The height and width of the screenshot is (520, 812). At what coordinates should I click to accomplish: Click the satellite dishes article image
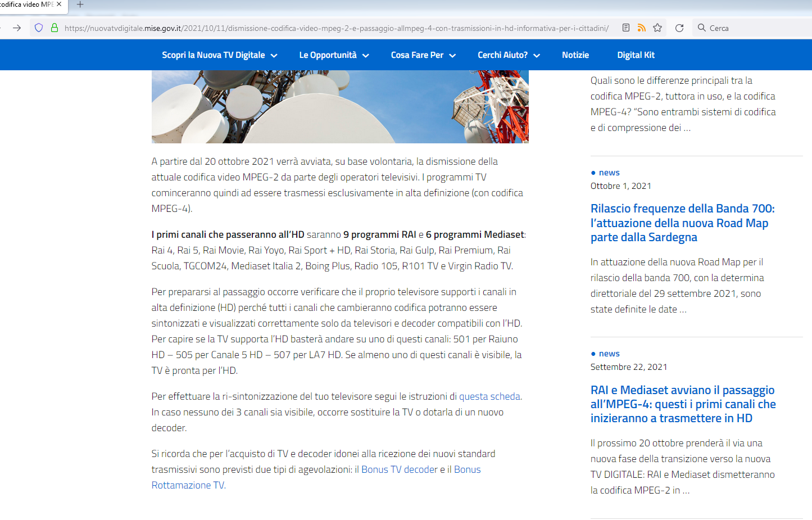pyautogui.click(x=340, y=107)
